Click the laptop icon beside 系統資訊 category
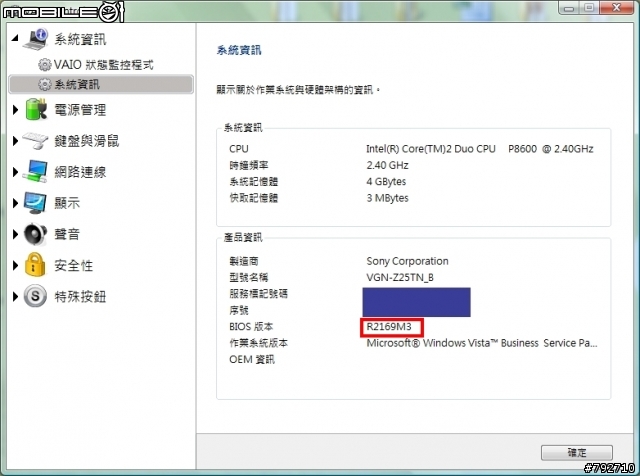The width and height of the screenshot is (640, 476). (x=36, y=39)
